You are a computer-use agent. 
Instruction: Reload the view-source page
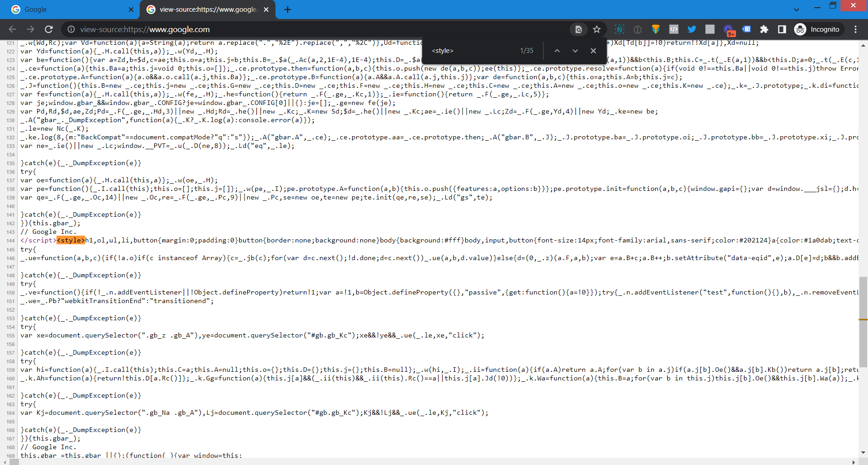49,29
